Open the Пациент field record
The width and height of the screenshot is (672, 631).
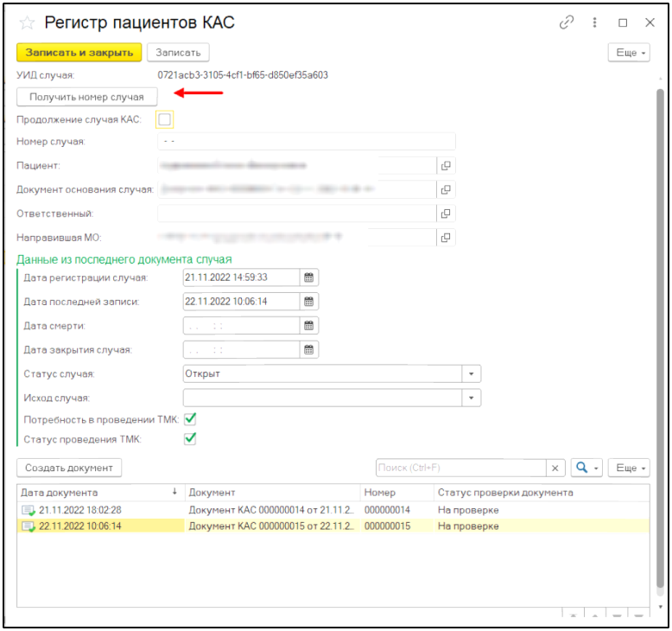click(x=446, y=165)
